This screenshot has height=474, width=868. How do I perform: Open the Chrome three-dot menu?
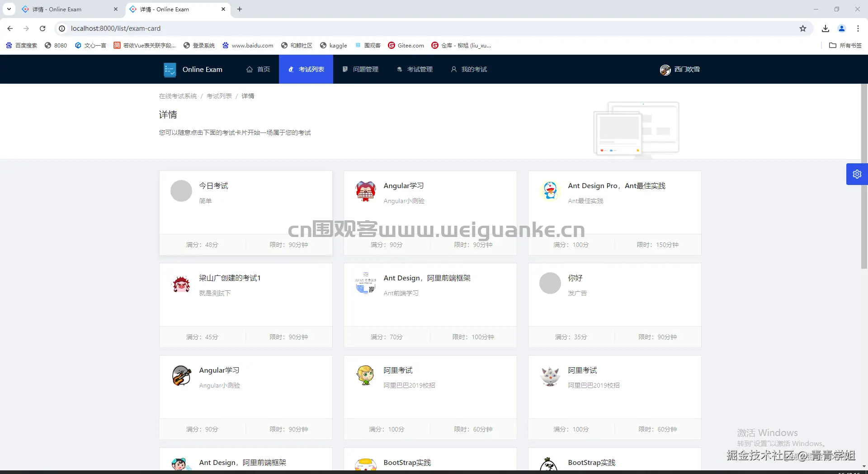coord(858,28)
